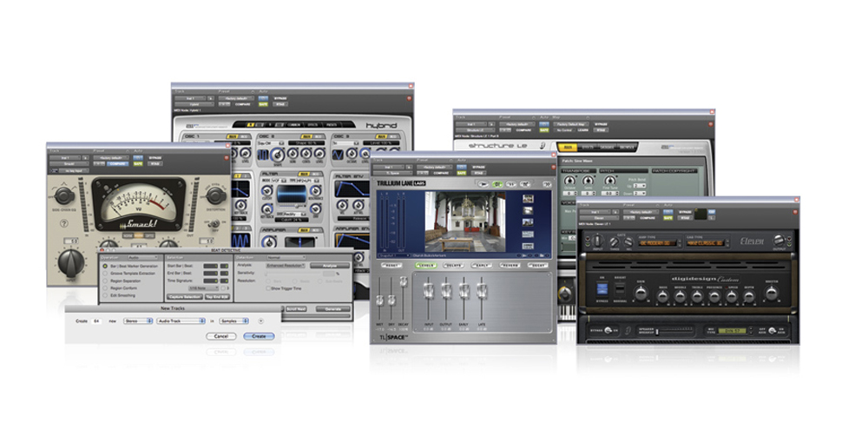The image size is (868, 442).
Task: Click Beat Detective Scroll Next button
Action: (x=296, y=309)
